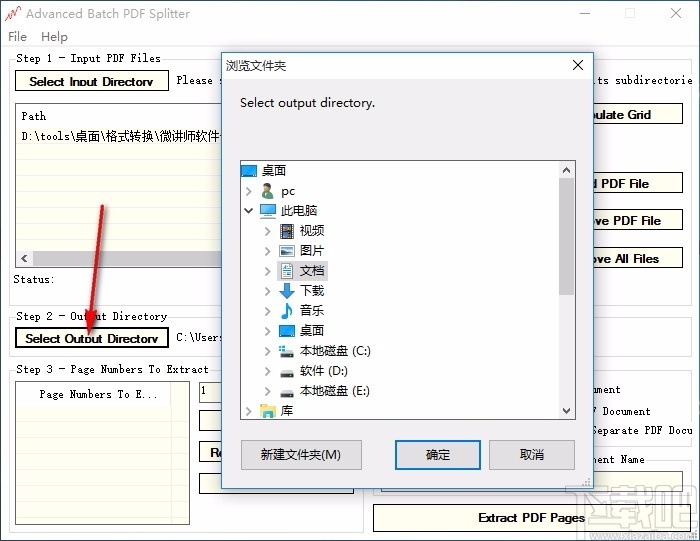Expand the 本地磁盘 (E:) drive
This screenshot has width=700, height=541.
tap(267, 391)
